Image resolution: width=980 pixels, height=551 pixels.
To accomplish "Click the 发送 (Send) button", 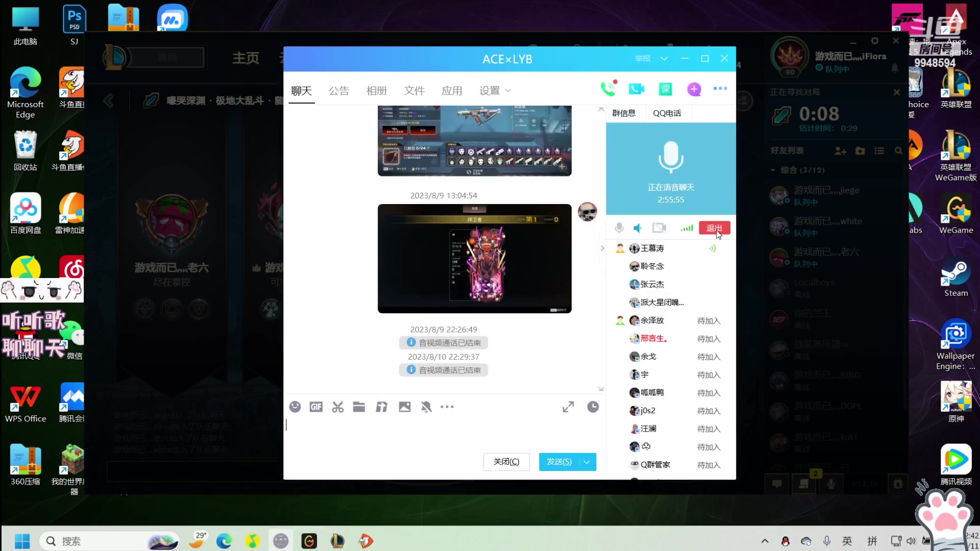I will click(x=559, y=461).
